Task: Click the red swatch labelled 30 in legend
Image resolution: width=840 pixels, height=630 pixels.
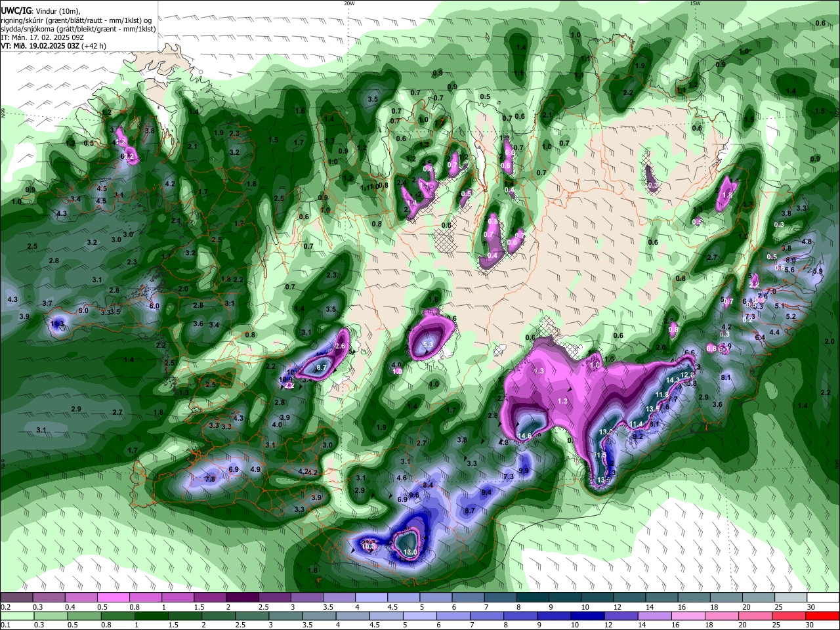Action: click(x=823, y=616)
